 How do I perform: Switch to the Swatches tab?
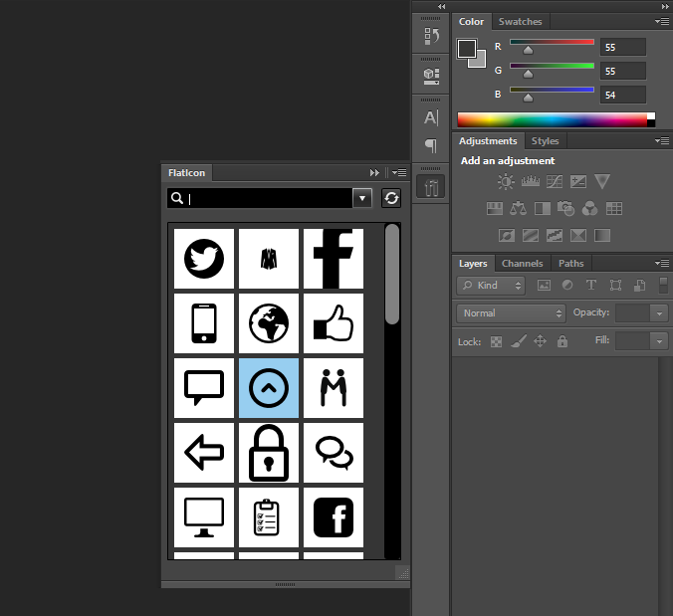click(520, 21)
